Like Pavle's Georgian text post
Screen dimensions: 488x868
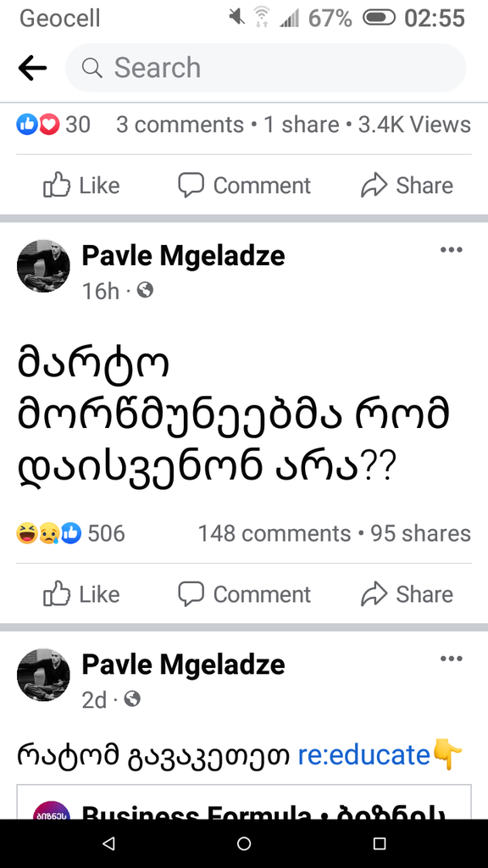80,593
